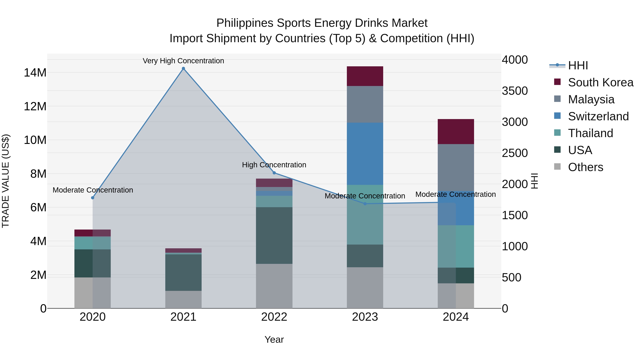Click the 6M left-axis tick label
Screen dimensions: 644x362
(38, 207)
